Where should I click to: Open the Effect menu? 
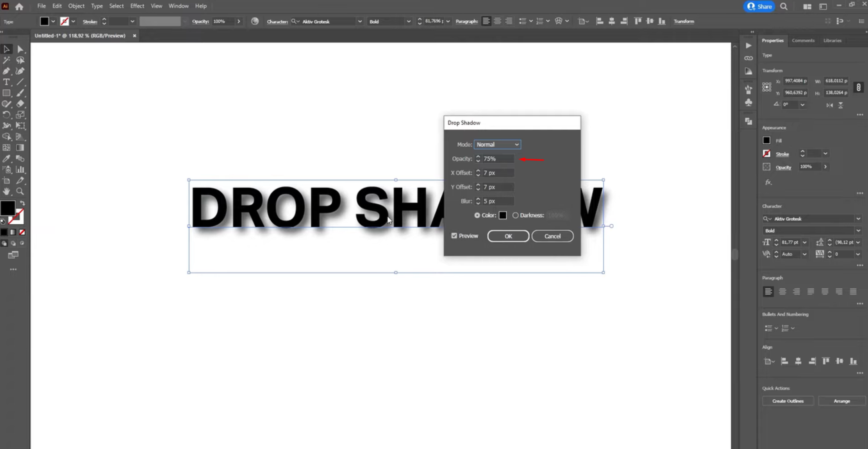pos(137,6)
